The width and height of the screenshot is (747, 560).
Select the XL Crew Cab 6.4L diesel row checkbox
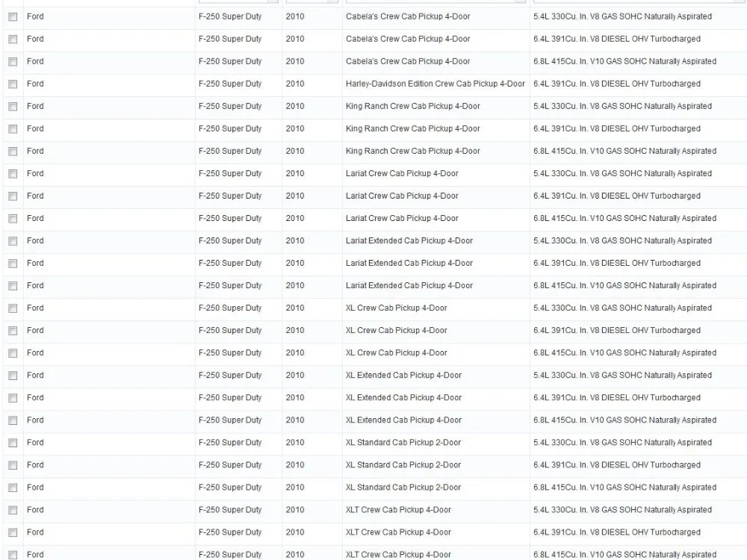(x=13, y=331)
